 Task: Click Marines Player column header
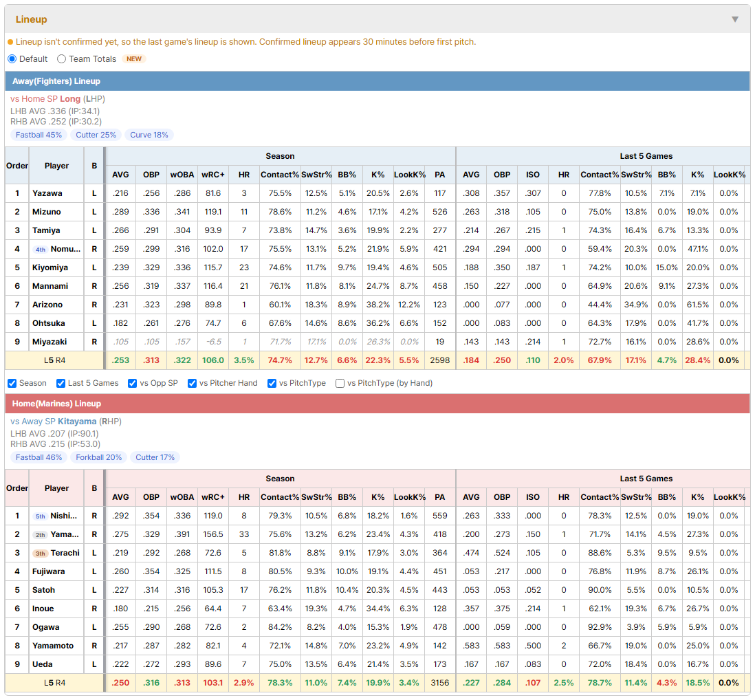(57, 488)
